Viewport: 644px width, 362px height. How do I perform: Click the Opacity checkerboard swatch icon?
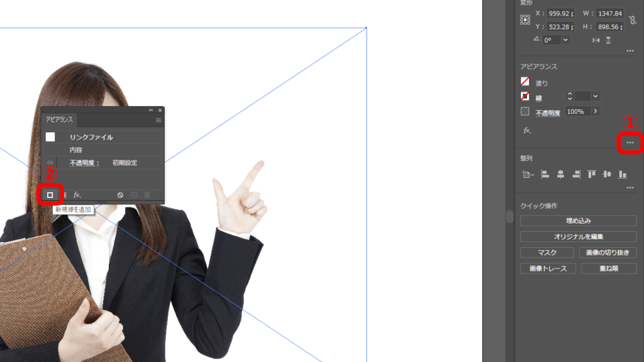click(525, 111)
